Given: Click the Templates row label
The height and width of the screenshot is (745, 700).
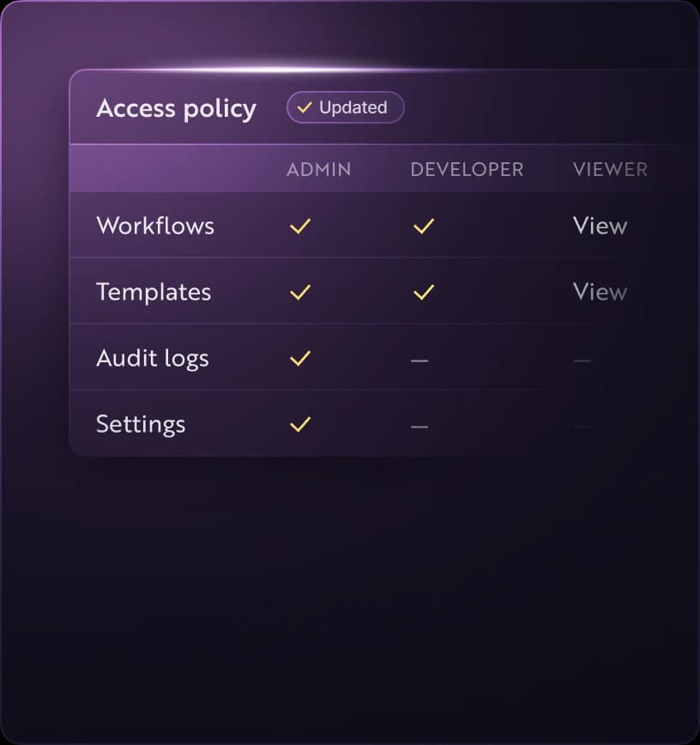Looking at the screenshot, I should [x=154, y=292].
